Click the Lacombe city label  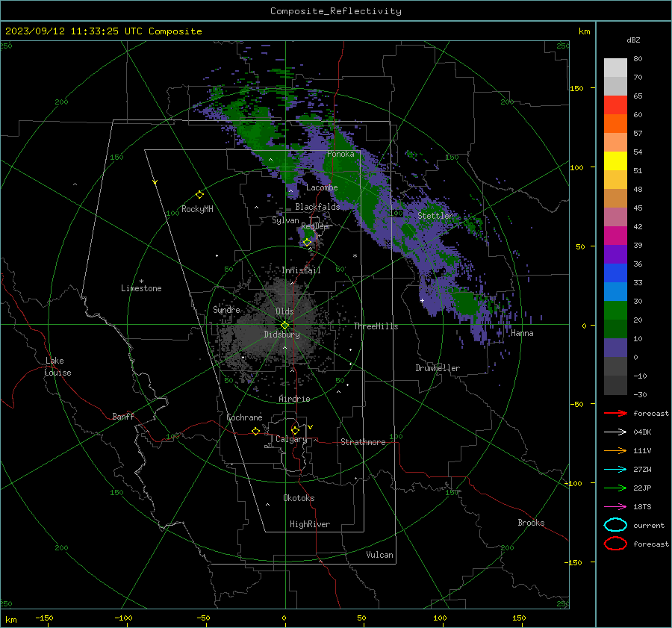[x=322, y=187]
